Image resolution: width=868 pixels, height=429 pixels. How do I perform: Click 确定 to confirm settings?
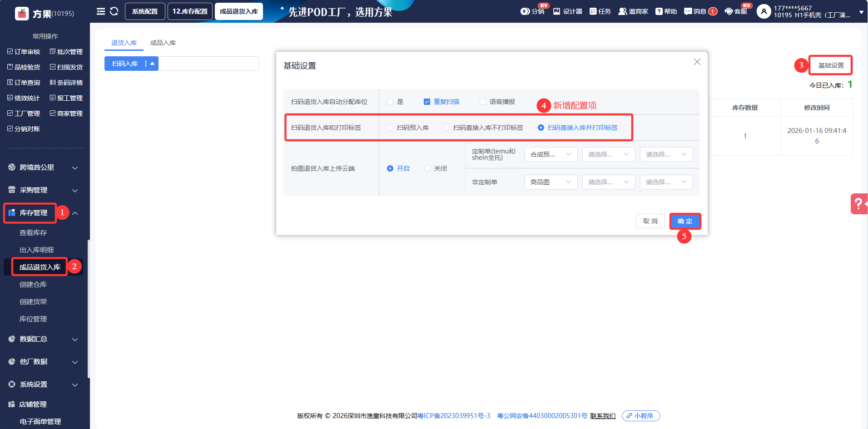tap(685, 221)
